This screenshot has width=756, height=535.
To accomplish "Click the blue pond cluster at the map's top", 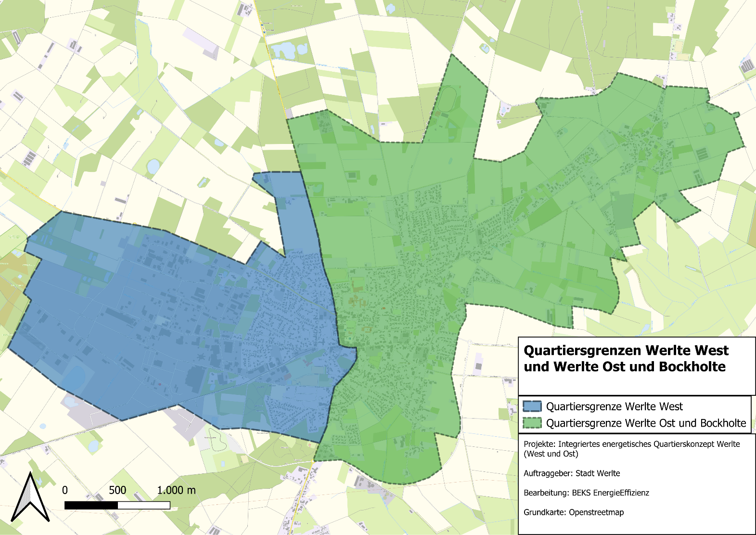I will click(x=288, y=51).
